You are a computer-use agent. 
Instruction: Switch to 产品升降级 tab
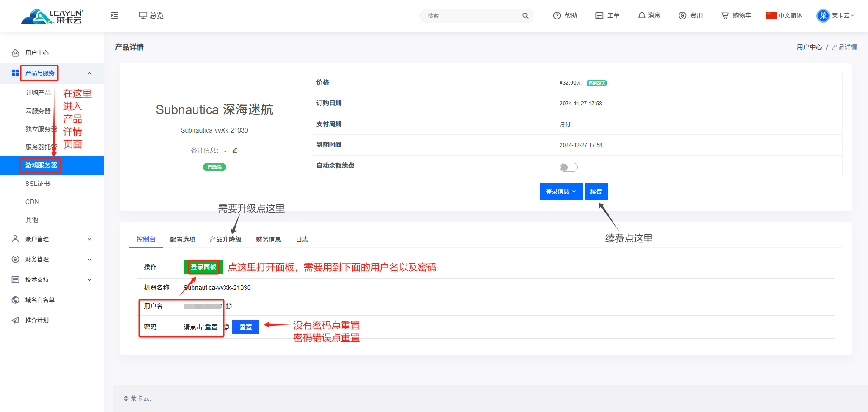tap(226, 239)
